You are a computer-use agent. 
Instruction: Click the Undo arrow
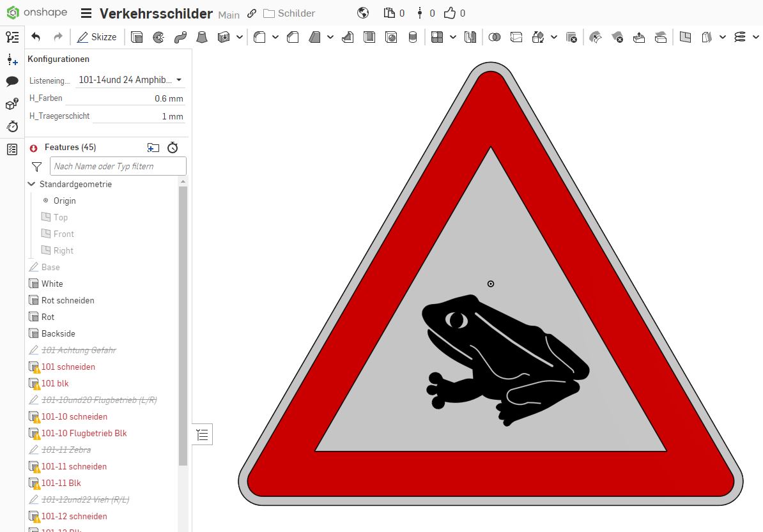pos(36,37)
